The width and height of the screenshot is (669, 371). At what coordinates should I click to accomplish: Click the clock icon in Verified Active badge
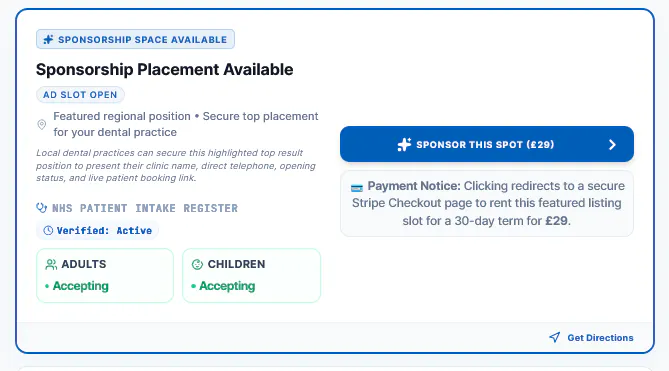48,231
